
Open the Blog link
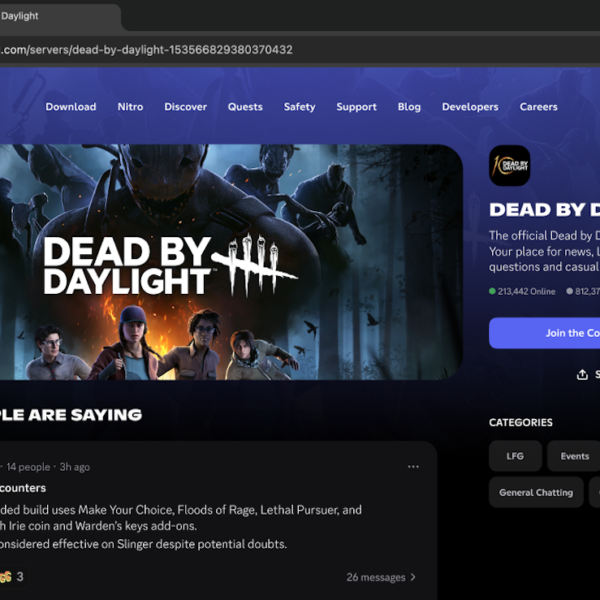coord(409,107)
